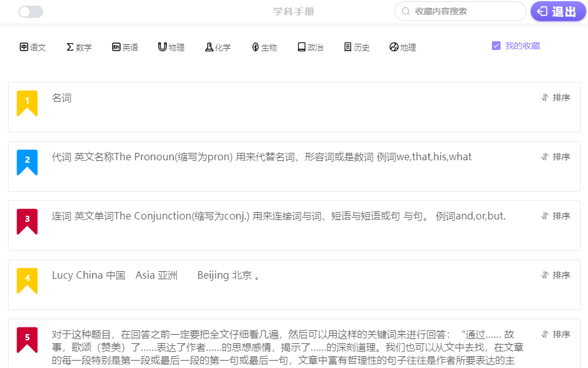588x368 pixels.
Task: Open 排序 for the 连词 entry
Action: pyautogui.click(x=555, y=216)
